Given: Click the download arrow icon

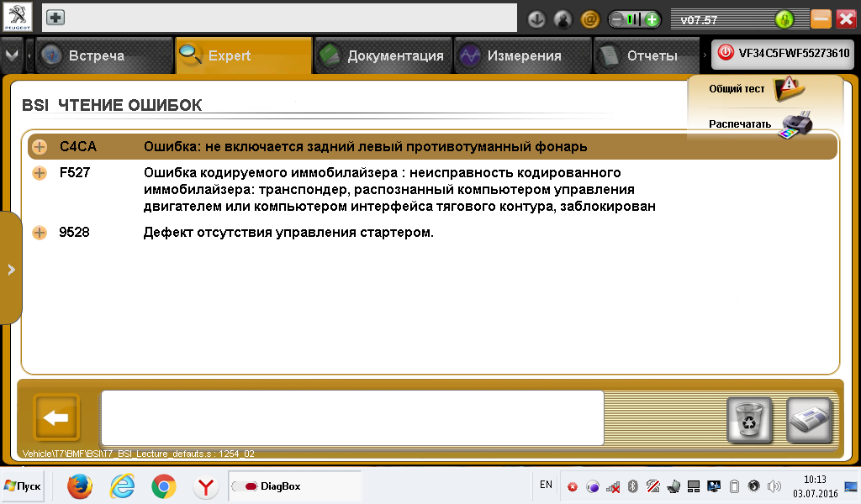Looking at the screenshot, I should [536, 20].
